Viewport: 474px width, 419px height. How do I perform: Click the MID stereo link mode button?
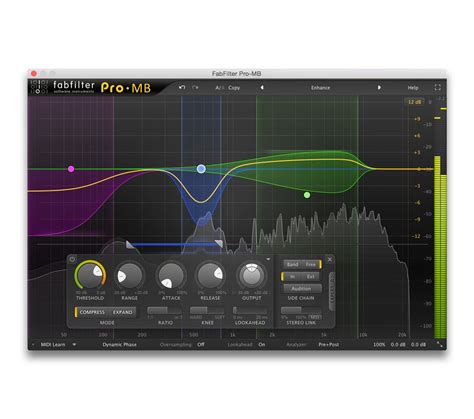click(x=315, y=317)
